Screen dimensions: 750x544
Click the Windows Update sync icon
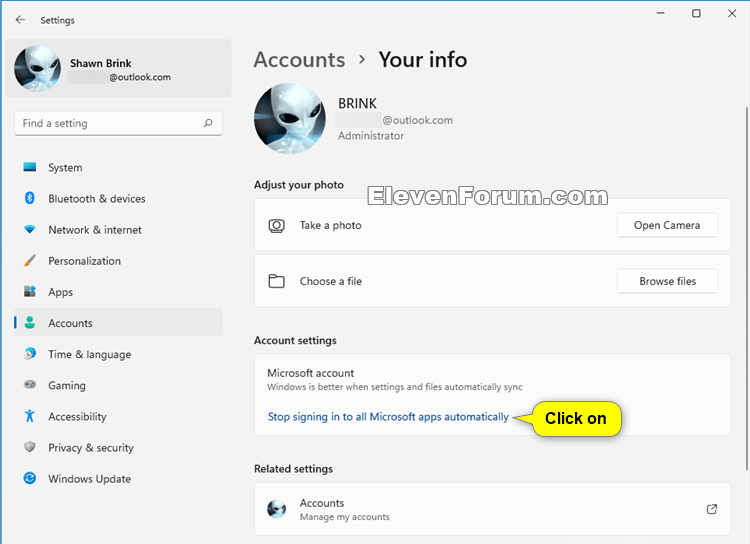point(30,478)
